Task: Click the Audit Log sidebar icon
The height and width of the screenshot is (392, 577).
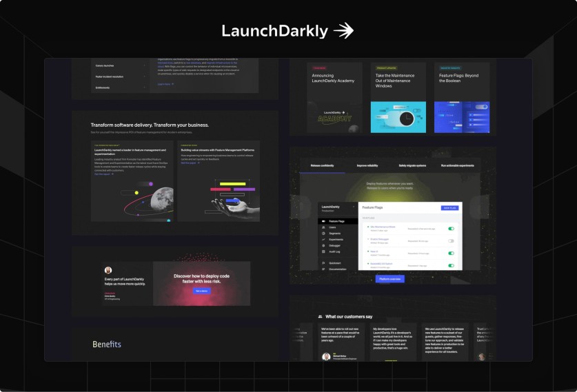Action: click(323, 252)
